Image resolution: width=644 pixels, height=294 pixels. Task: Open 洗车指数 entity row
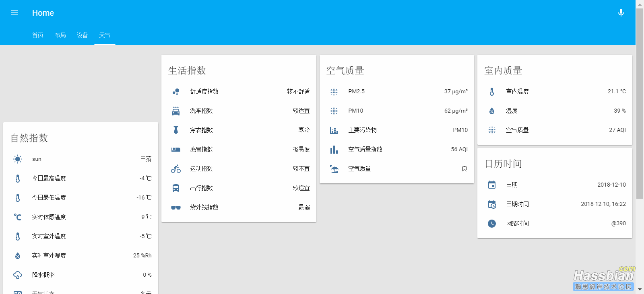tap(239, 111)
